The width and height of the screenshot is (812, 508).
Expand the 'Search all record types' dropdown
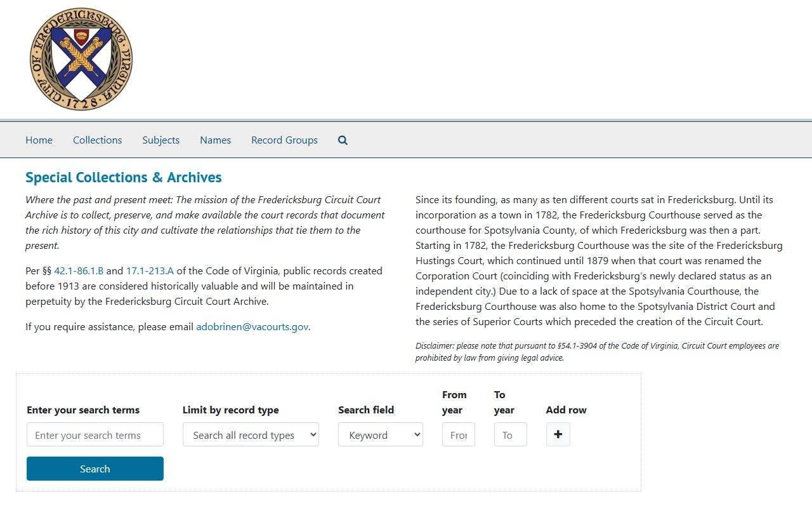(x=251, y=434)
